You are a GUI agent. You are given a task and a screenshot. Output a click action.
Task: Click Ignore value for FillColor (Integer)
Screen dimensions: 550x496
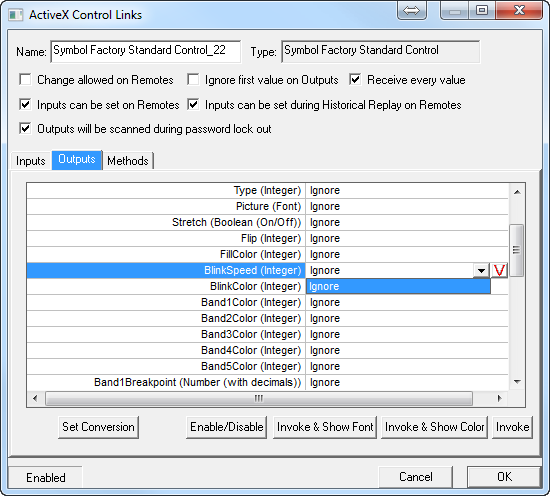(x=325, y=254)
